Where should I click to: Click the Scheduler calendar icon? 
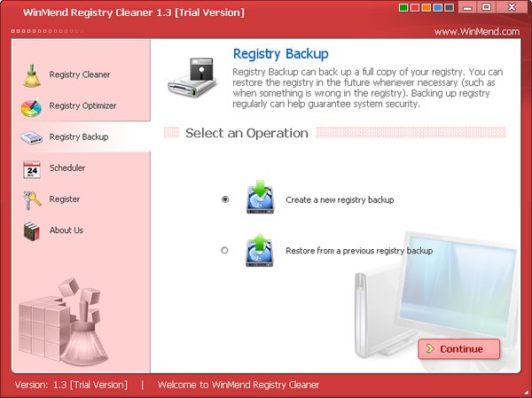tap(32, 169)
